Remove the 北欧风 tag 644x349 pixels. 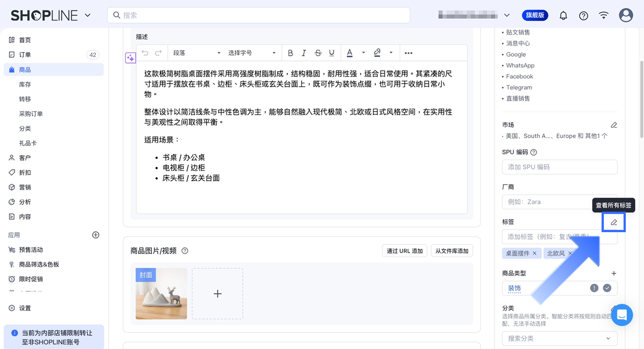[570, 253]
